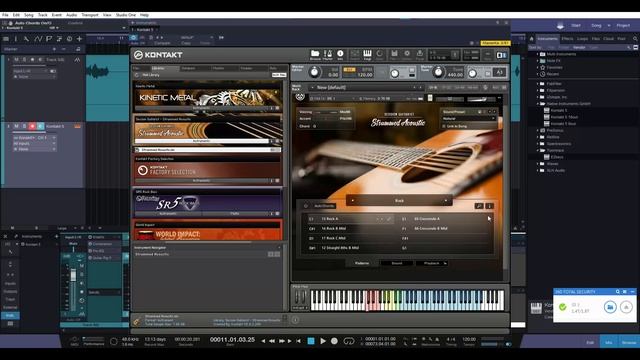The width and height of the screenshot is (640, 360).
Task: Click the Home icon in browser panel
Action: (x=531, y=39)
